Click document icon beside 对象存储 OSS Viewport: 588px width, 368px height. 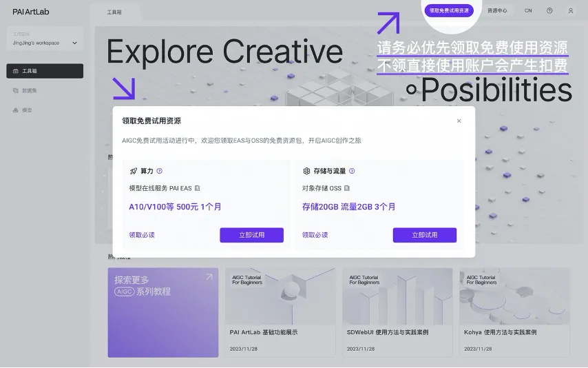point(347,188)
